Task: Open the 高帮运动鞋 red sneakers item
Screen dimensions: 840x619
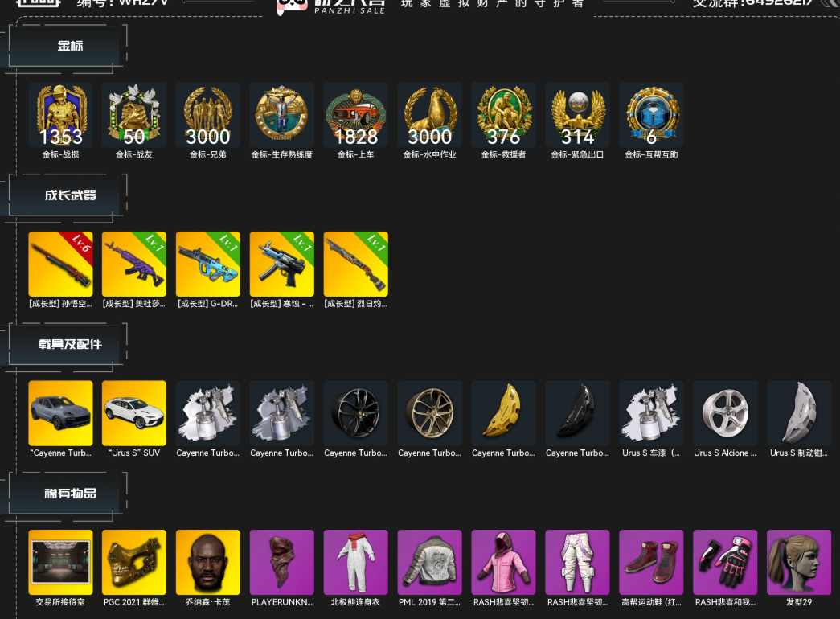Action: 651,562
